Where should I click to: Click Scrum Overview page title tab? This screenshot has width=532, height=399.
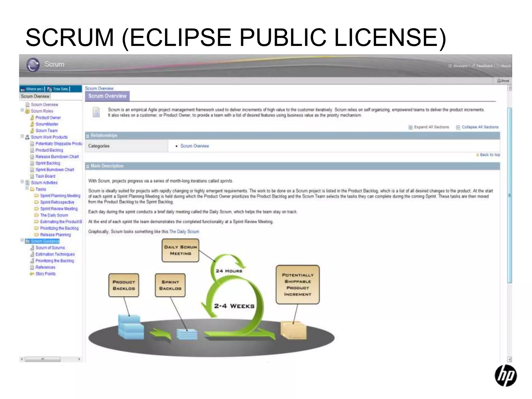pyautogui.click(x=107, y=96)
